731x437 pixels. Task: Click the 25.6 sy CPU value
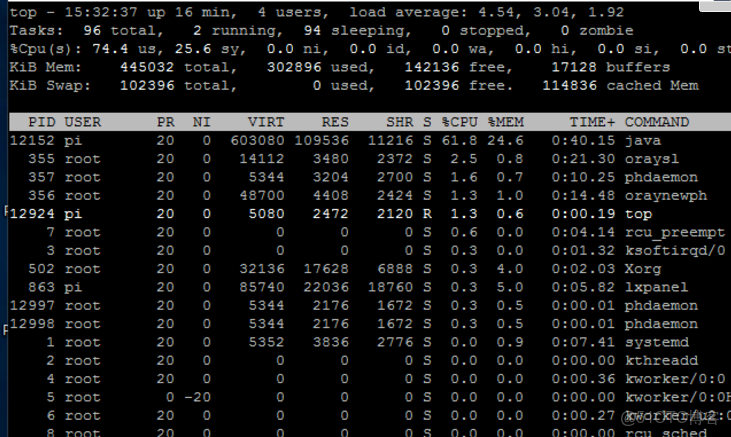pyautogui.click(x=193, y=49)
